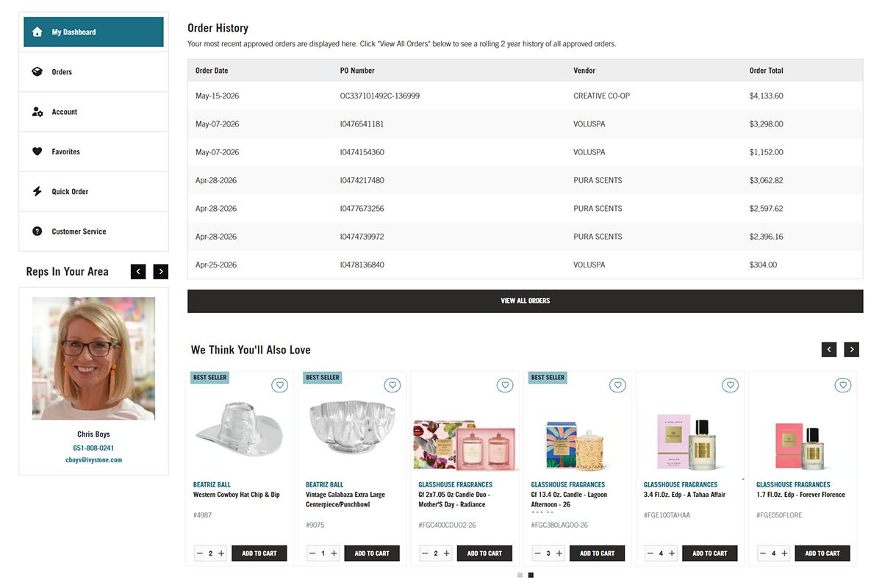Image resolution: width=882 pixels, height=588 pixels.
Task: Click the Account person-gear icon
Action: pyautogui.click(x=37, y=112)
